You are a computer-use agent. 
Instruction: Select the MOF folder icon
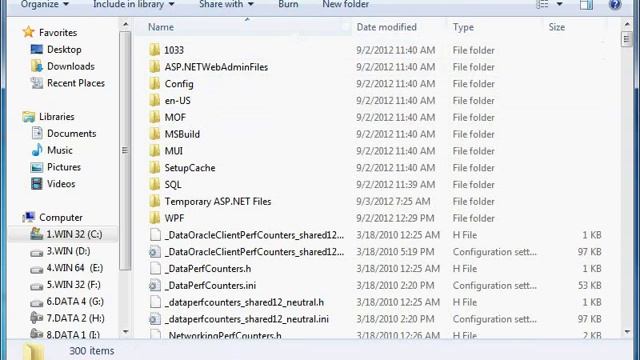coord(155,117)
